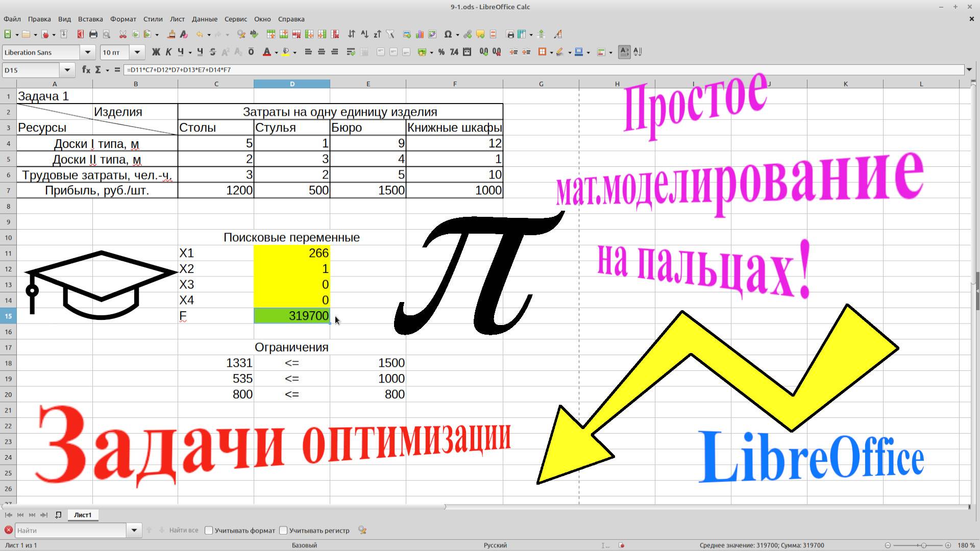Toggle AutoFilter in the toolbar
980x551 pixels.
[x=389, y=34]
